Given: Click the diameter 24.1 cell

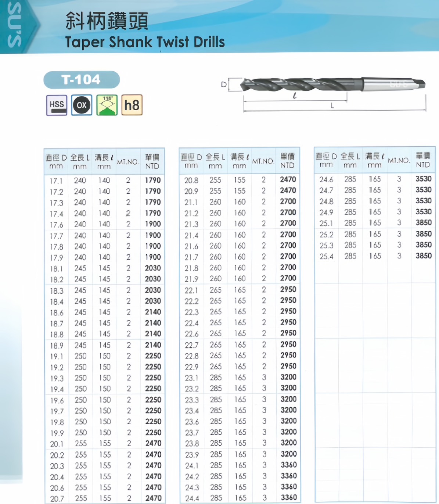Looking at the screenshot, I should pyautogui.click(x=192, y=466).
